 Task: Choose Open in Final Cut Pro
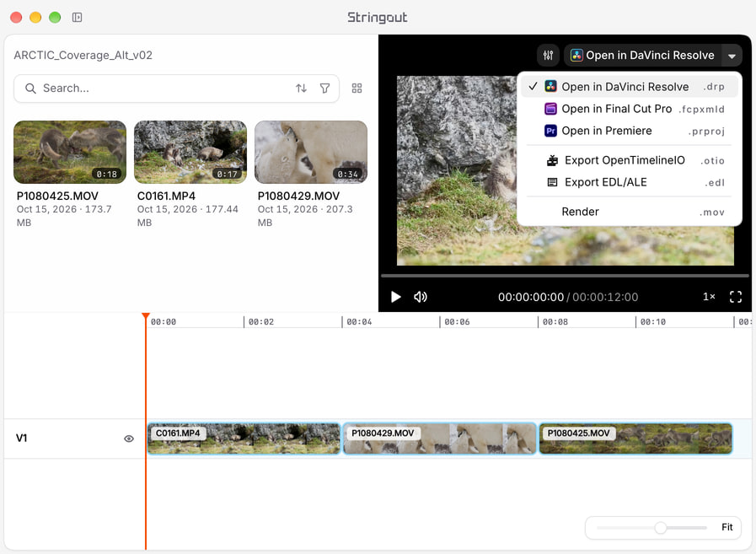[x=630, y=109]
